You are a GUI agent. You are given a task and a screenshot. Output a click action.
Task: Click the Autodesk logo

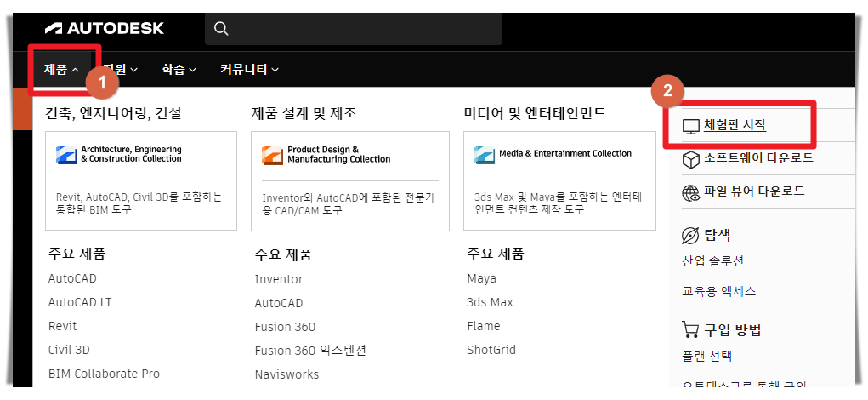click(x=105, y=28)
